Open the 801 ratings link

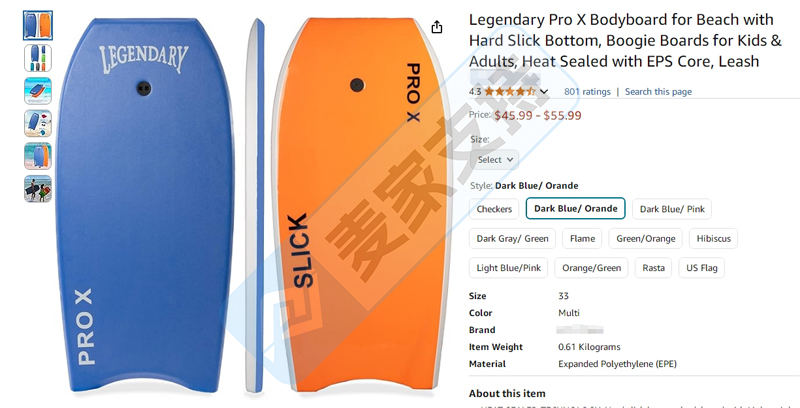pos(587,92)
